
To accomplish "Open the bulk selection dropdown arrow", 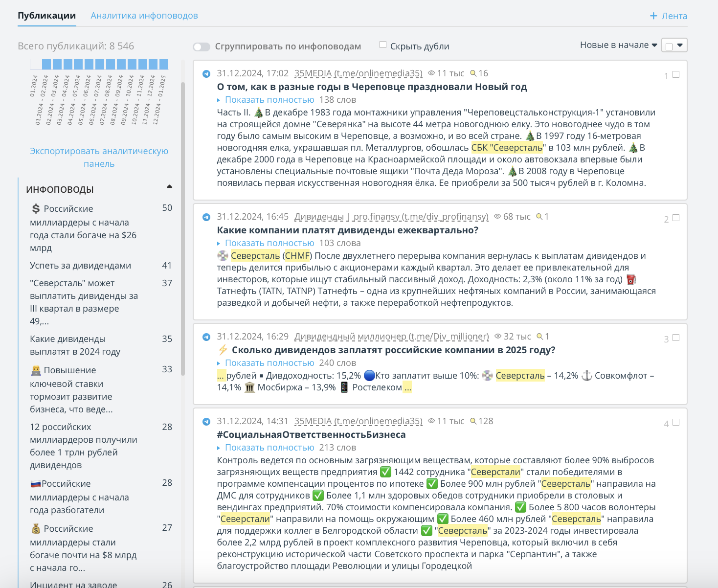I will coord(680,45).
